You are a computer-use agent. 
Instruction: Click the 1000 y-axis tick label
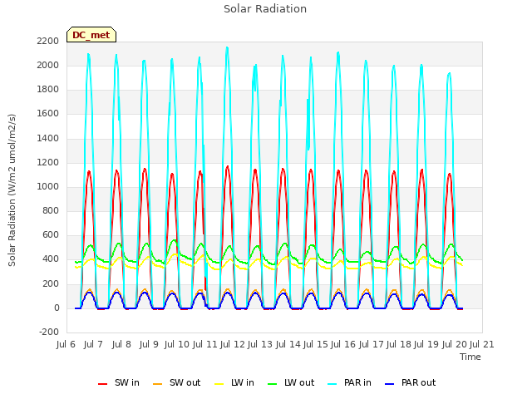click(x=48, y=186)
